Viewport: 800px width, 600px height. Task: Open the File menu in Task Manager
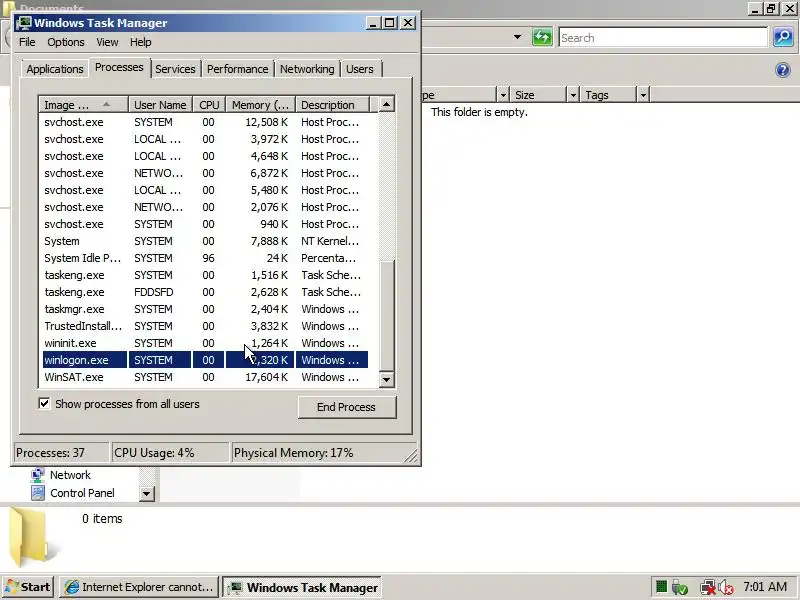(x=27, y=42)
